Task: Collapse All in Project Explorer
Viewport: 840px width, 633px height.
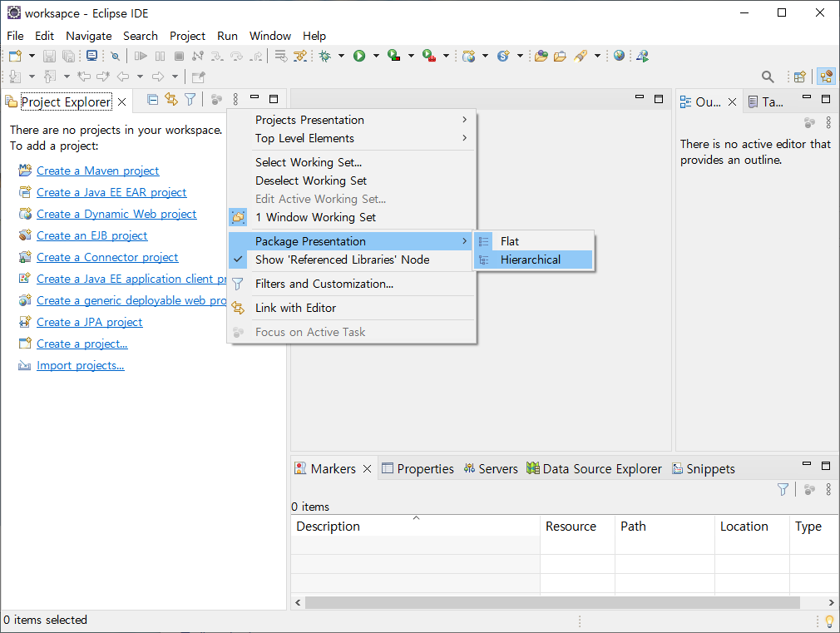Action: click(153, 99)
